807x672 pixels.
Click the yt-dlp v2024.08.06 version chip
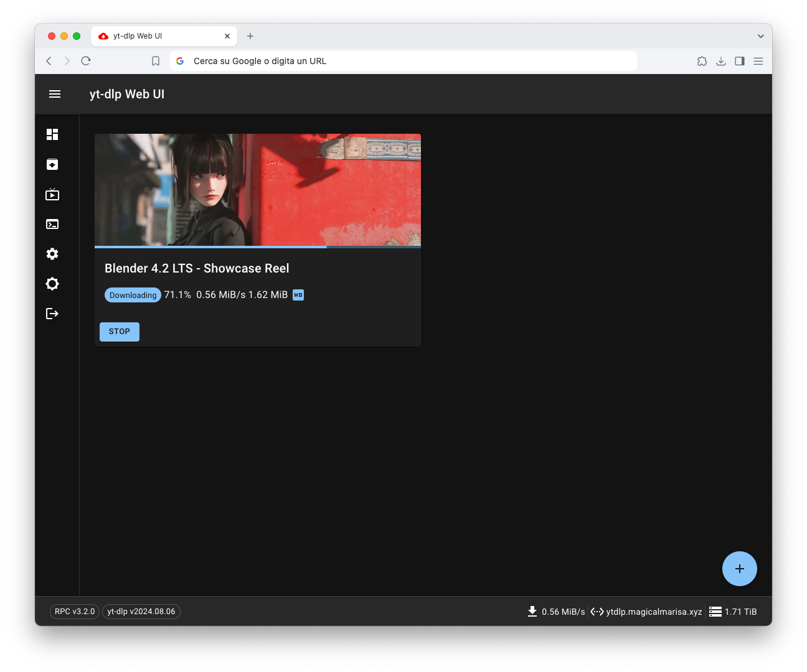pyautogui.click(x=141, y=612)
